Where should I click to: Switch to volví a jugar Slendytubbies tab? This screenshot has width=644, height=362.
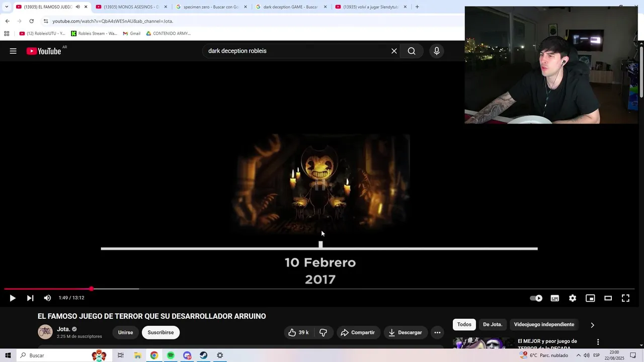[371, 7]
